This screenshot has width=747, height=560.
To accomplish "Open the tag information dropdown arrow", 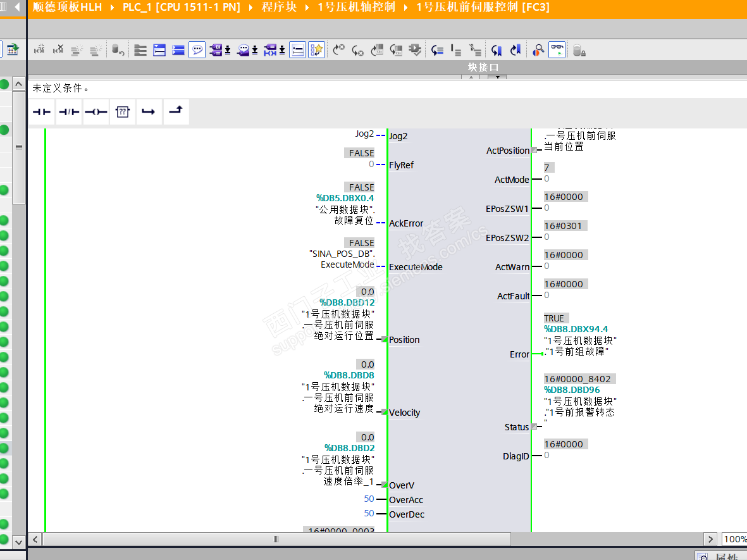I will [282, 50].
